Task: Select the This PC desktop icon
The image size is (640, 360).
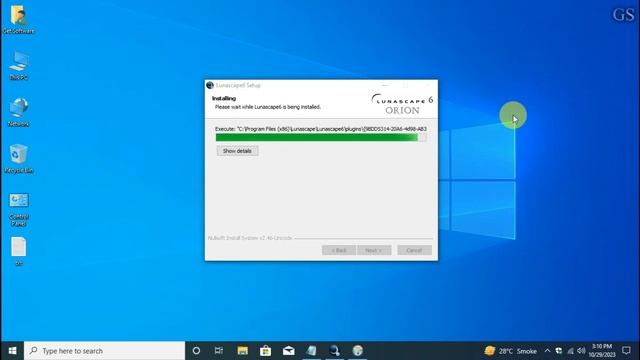Action: point(18,66)
